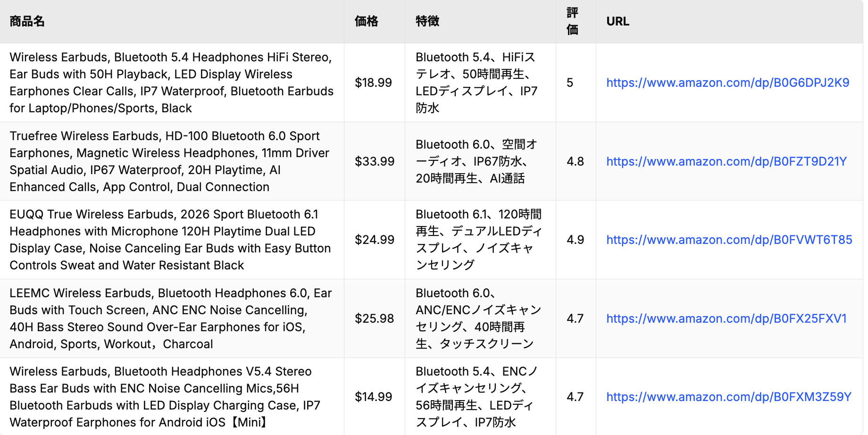Click the 価格 column header

(367, 22)
